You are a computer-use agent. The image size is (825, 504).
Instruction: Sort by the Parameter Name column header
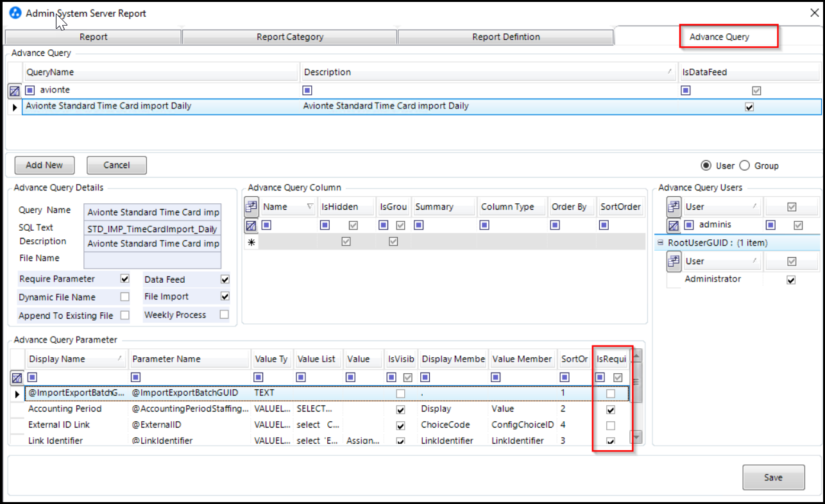(189, 359)
